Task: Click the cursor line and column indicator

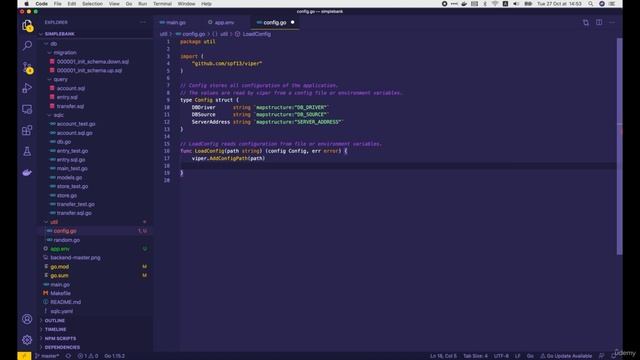Action: click(x=443, y=356)
